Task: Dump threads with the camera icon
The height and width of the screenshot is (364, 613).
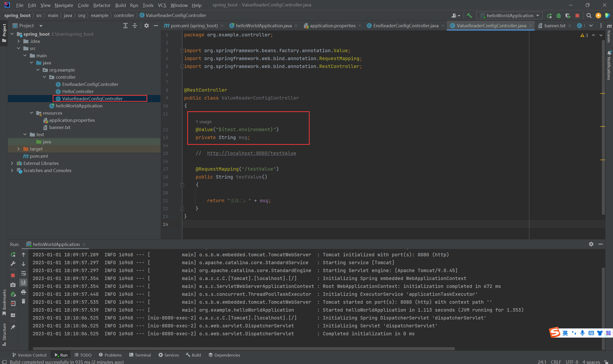Action: [13, 285]
